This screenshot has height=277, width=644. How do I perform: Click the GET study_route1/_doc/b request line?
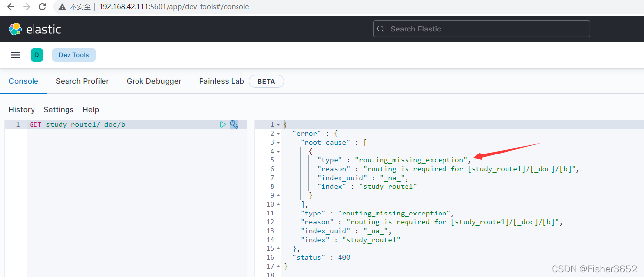coord(77,124)
